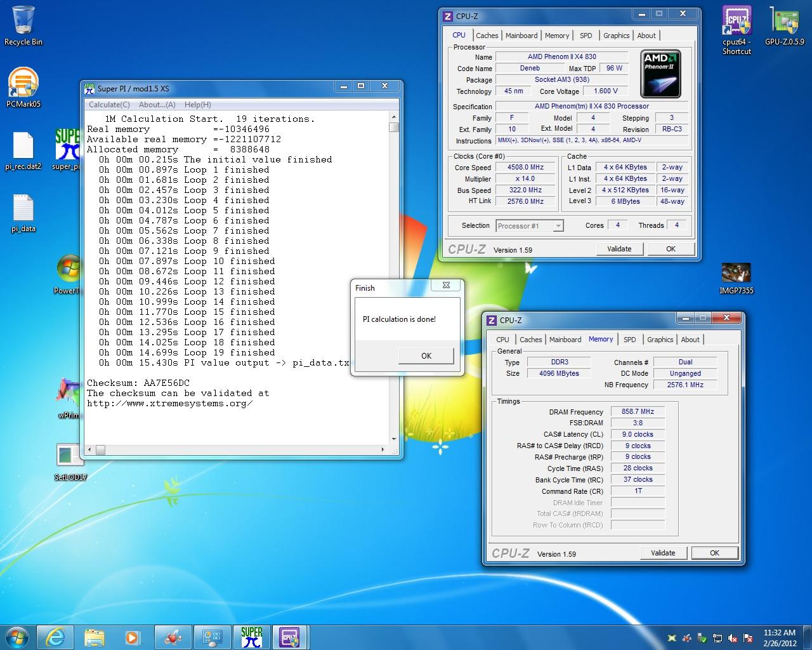The image size is (812, 650).
Task: Click OK in top CPU-Z window
Action: pyautogui.click(x=671, y=249)
